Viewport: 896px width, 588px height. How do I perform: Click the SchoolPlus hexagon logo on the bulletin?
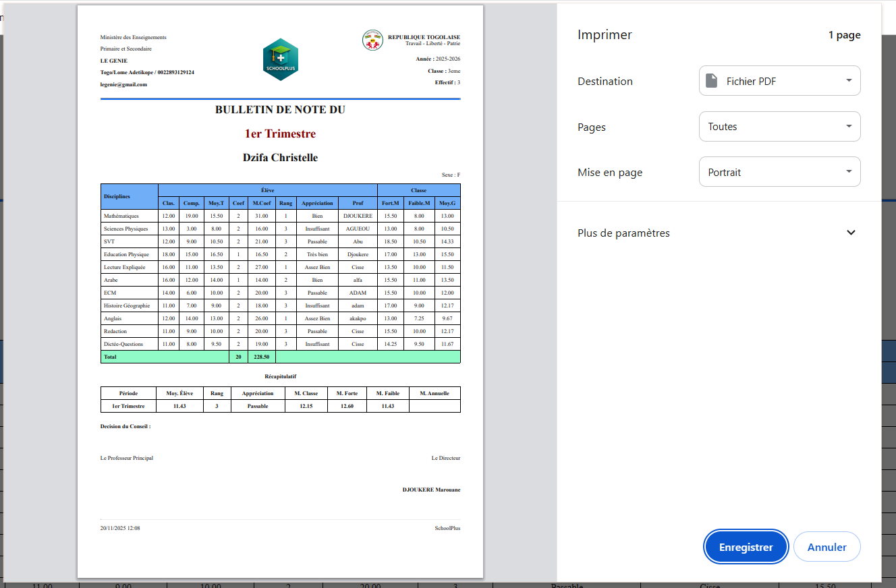pos(281,59)
